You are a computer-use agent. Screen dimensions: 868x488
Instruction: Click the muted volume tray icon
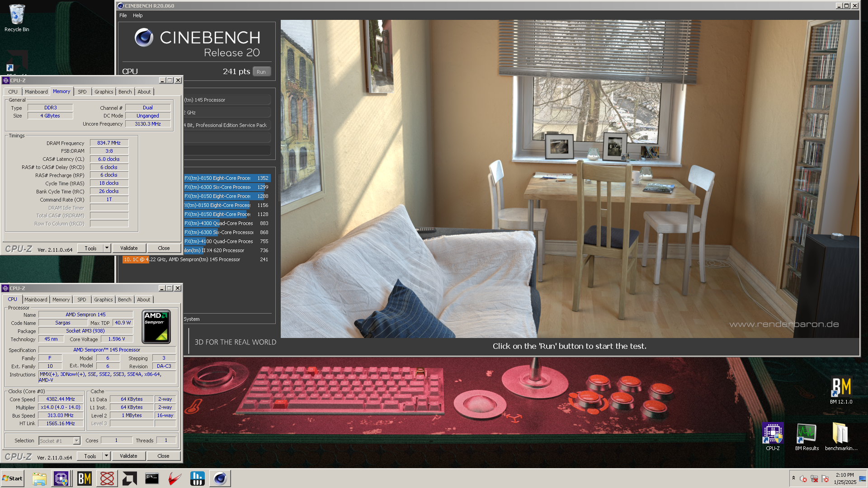tap(803, 479)
